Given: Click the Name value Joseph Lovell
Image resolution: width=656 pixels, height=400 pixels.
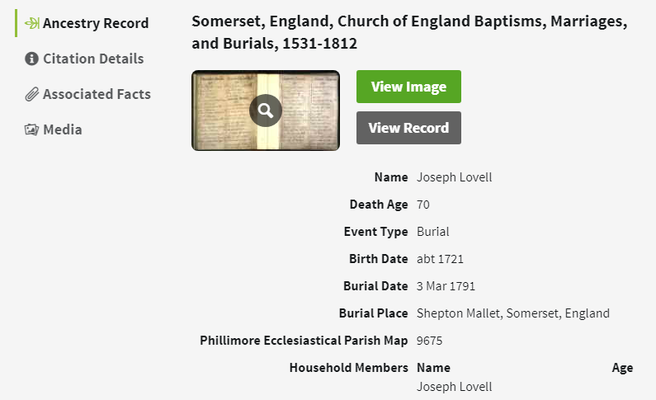Looking at the screenshot, I should coord(454,177).
